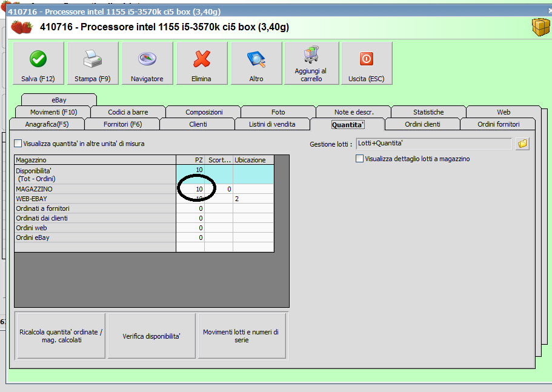Click the Ordini web PZ cell
Image resolution: width=552 pixels, height=392 pixels.
[190, 228]
